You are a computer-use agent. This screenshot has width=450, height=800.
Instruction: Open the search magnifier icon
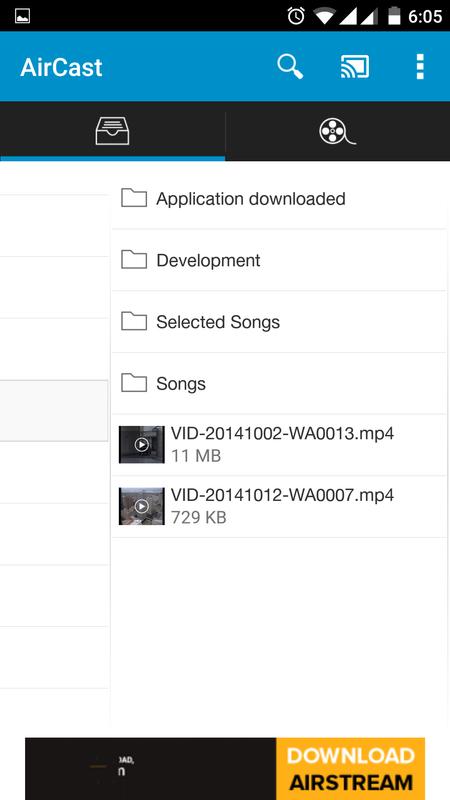pyautogui.click(x=290, y=67)
